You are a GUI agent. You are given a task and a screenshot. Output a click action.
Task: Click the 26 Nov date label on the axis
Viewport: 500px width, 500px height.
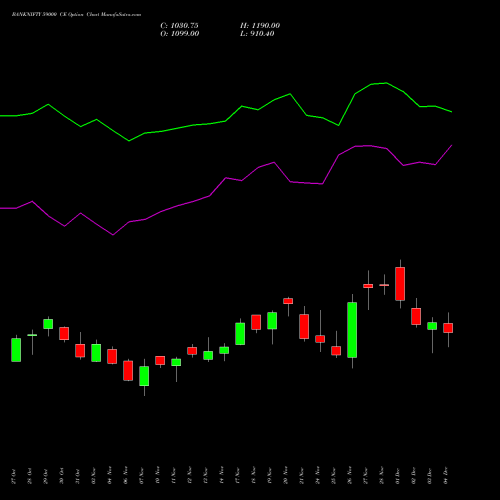coord(350,476)
